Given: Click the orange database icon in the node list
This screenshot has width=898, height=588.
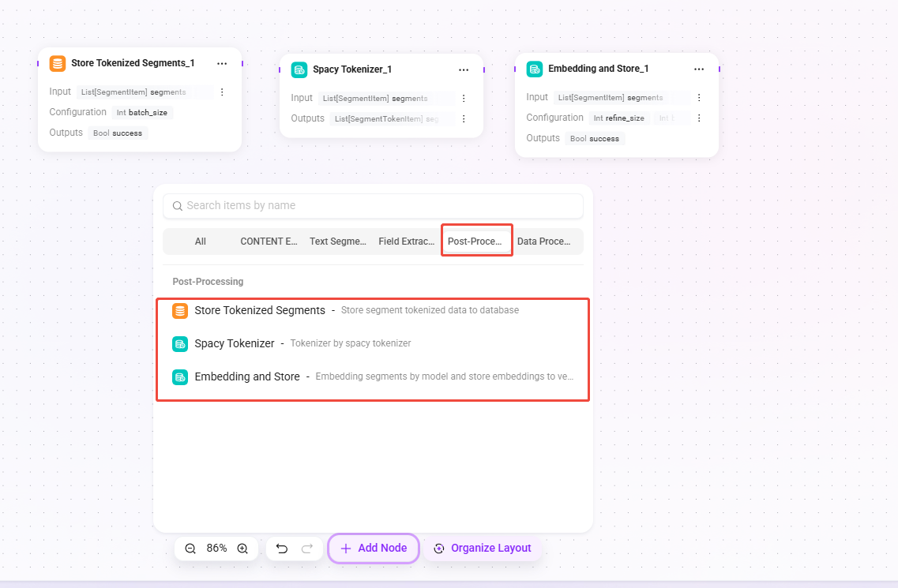Looking at the screenshot, I should point(180,311).
